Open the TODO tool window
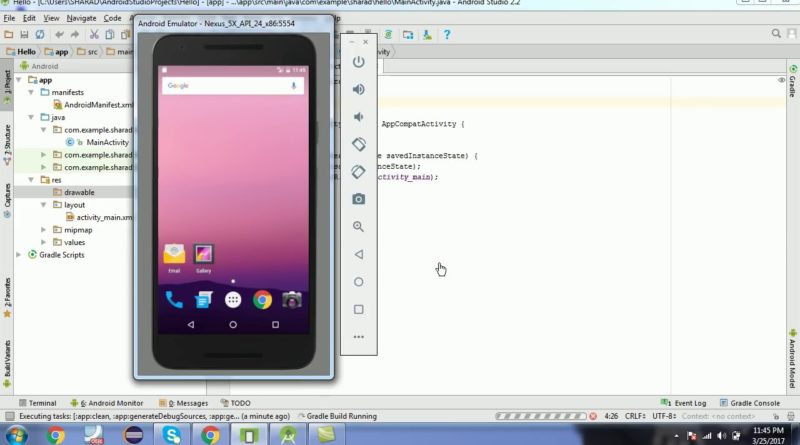The height and width of the screenshot is (445, 800). point(236,403)
